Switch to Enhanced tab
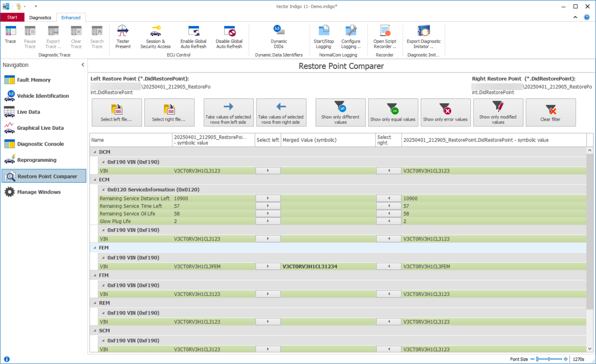596x364 pixels. click(71, 17)
